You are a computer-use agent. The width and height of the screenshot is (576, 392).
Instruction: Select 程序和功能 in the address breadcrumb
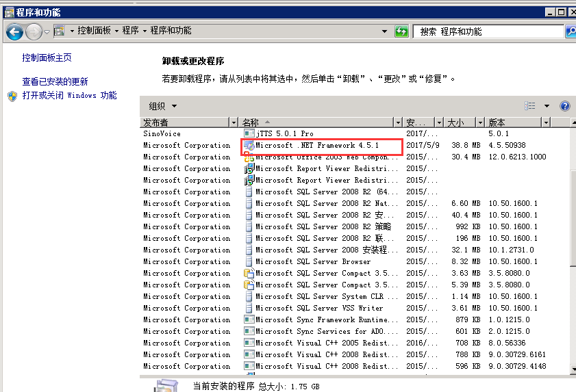(171, 31)
